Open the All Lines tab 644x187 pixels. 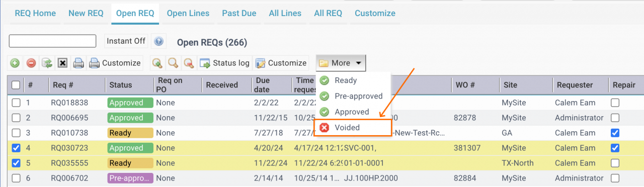(x=285, y=14)
